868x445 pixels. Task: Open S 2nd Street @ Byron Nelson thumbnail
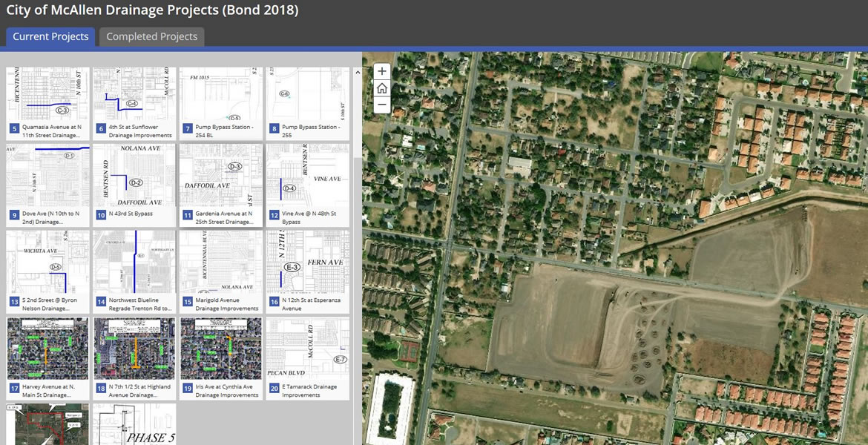(x=48, y=263)
